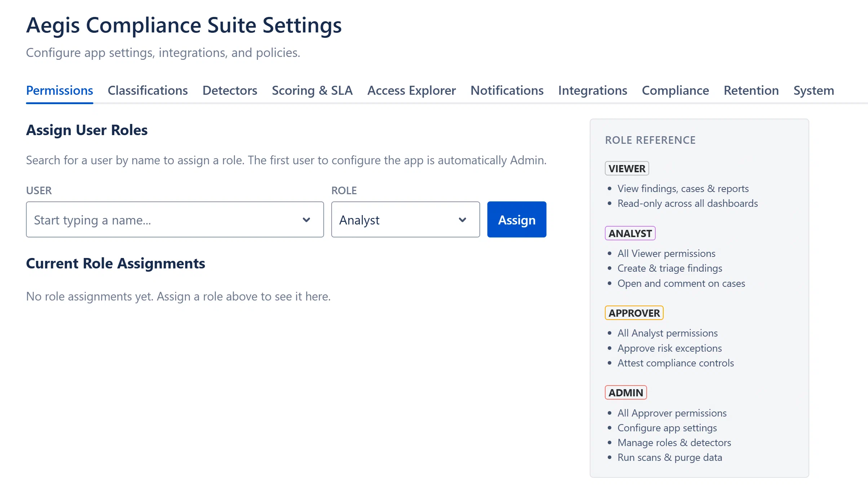Click the ADMIN role badge
Screen dimensions: 868x503
coord(626,392)
